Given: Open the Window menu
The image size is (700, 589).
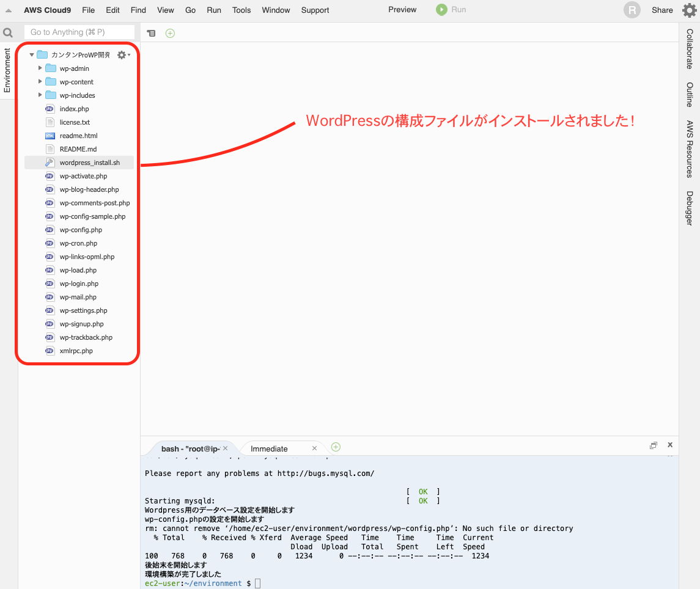Looking at the screenshot, I should (276, 10).
